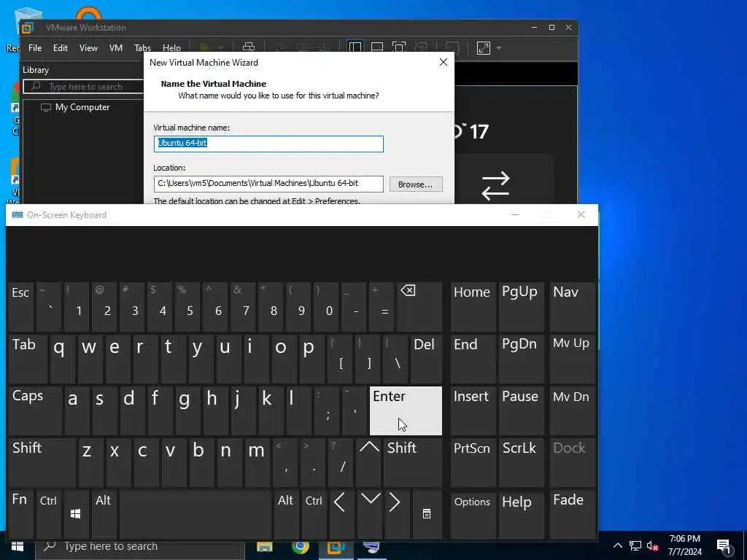747x560 pixels.
Task: Toggle the Ctrl key next to Fn
Action: [x=48, y=514]
